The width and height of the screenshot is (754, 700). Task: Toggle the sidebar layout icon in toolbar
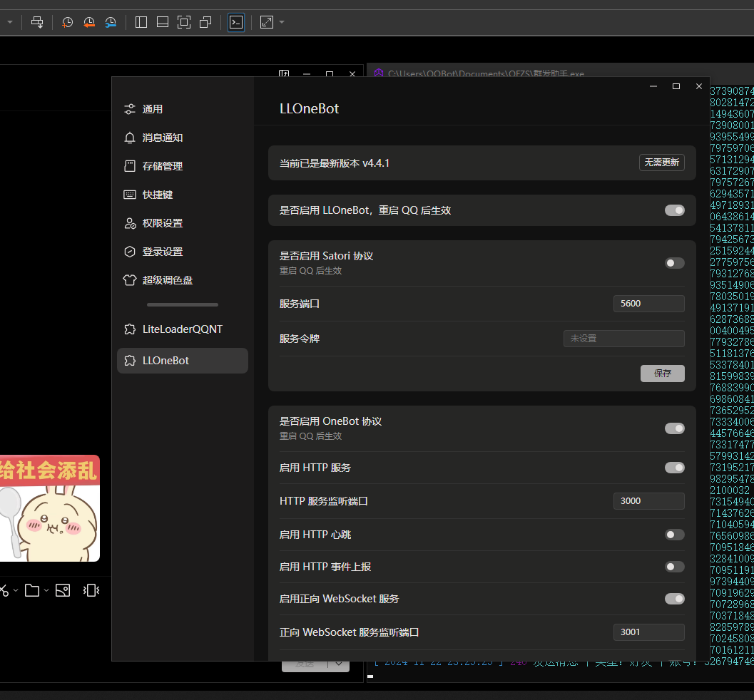pyautogui.click(x=141, y=22)
